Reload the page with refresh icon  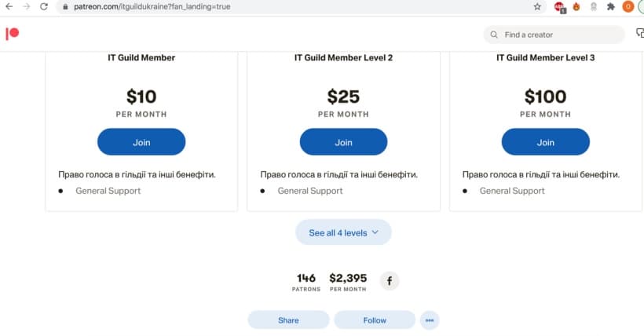point(44,6)
